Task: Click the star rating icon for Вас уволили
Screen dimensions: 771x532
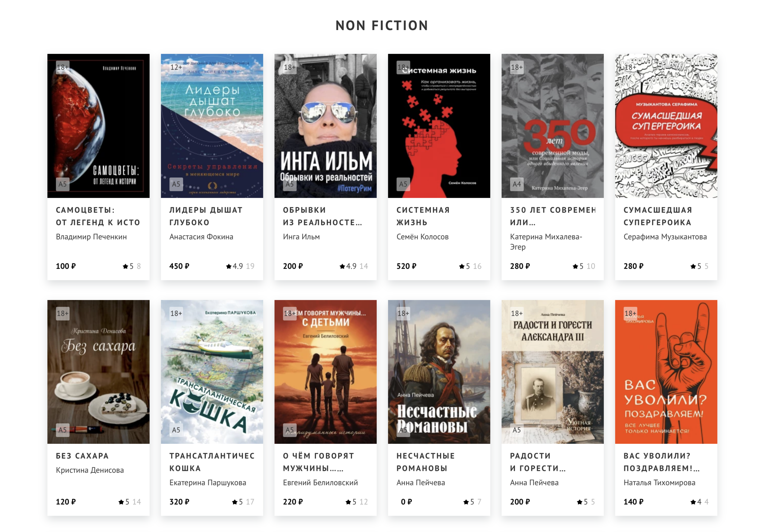Action: (x=694, y=502)
